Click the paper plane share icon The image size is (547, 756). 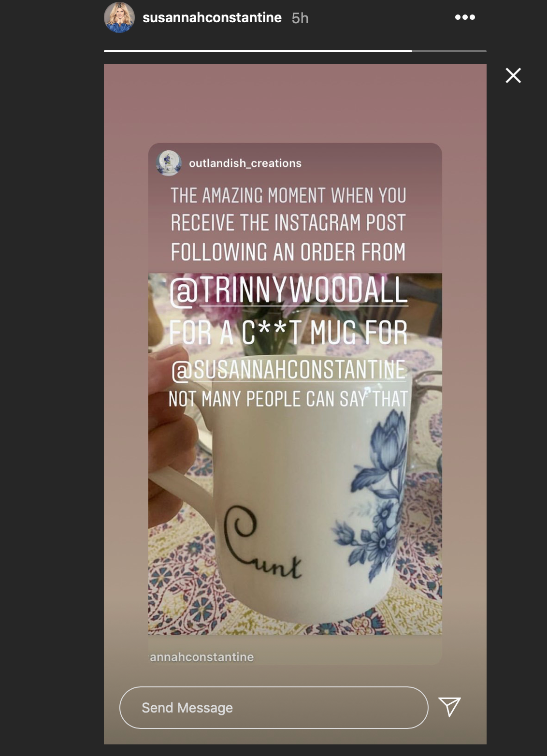449,707
